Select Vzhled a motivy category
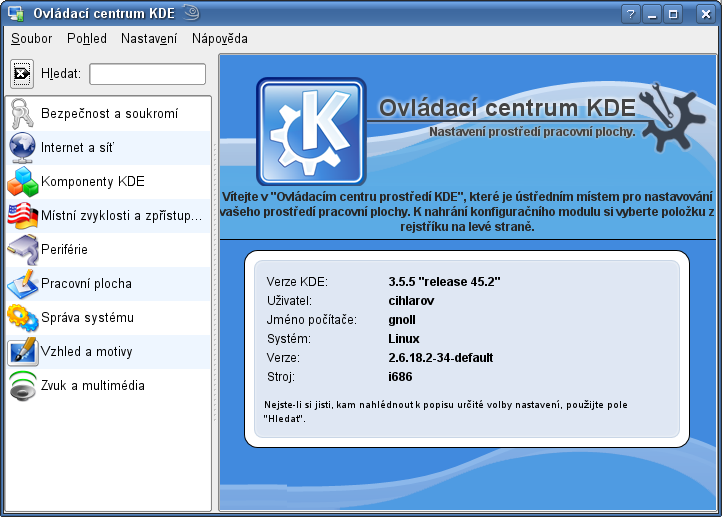Screen dimensions: 722x517 [108, 352]
